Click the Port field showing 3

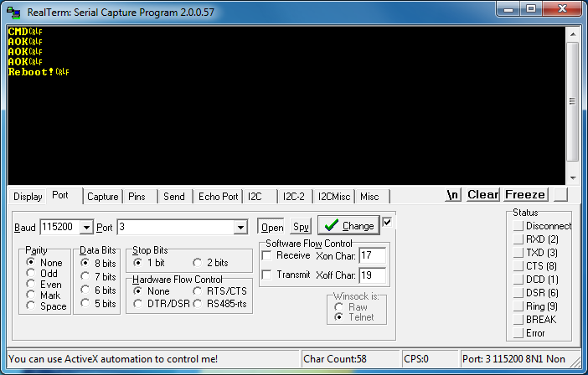pyautogui.click(x=176, y=227)
